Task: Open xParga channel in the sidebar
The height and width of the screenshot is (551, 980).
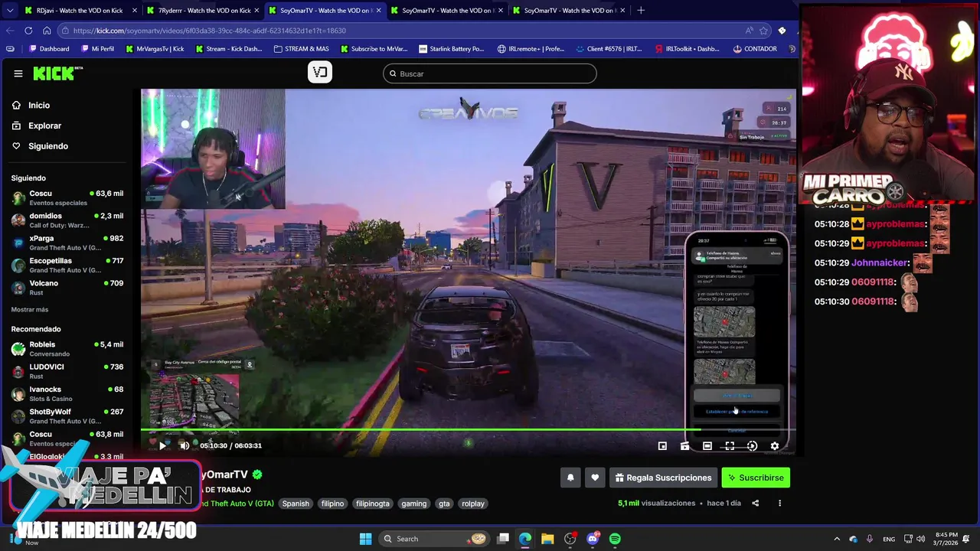Action: point(67,243)
